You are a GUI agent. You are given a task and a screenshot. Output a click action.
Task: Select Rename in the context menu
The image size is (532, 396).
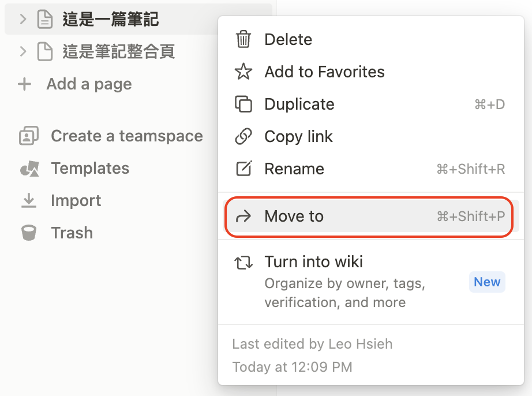click(x=295, y=169)
